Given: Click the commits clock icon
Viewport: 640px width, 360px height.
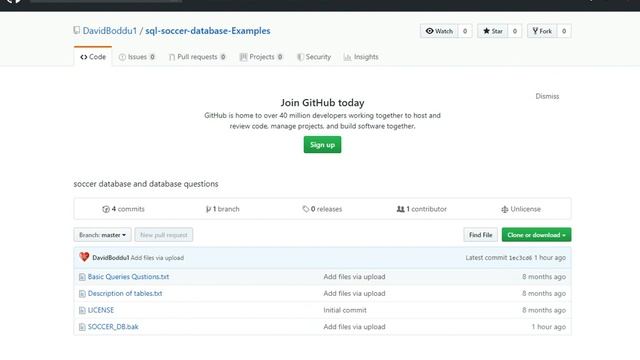Looking at the screenshot, I should (106, 209).
